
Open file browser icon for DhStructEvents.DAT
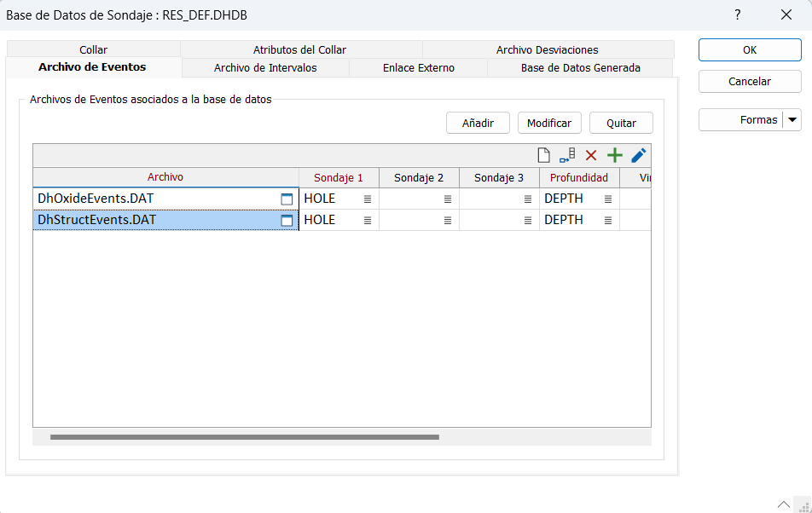287,221
